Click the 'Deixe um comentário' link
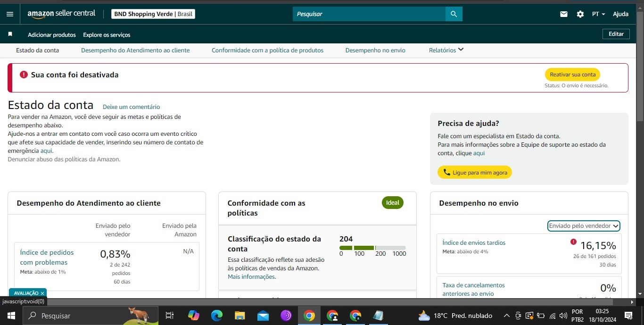This screenshot has width=644, height=325. (132, 107)
